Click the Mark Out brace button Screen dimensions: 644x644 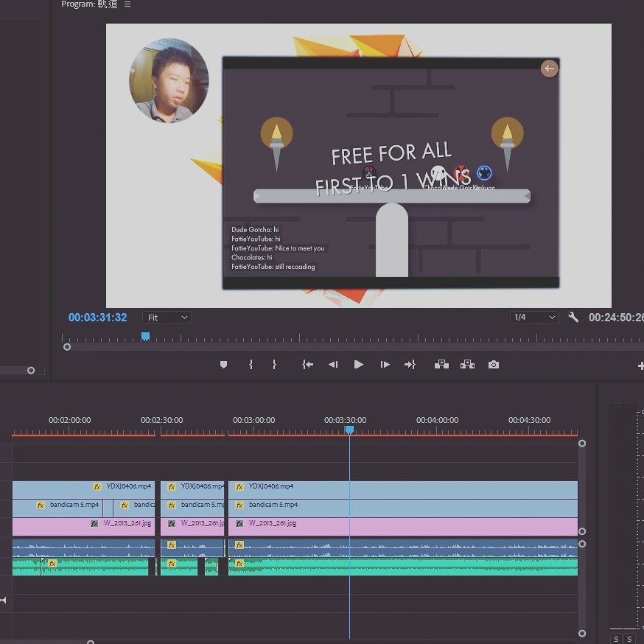click(x=274, y=365)
